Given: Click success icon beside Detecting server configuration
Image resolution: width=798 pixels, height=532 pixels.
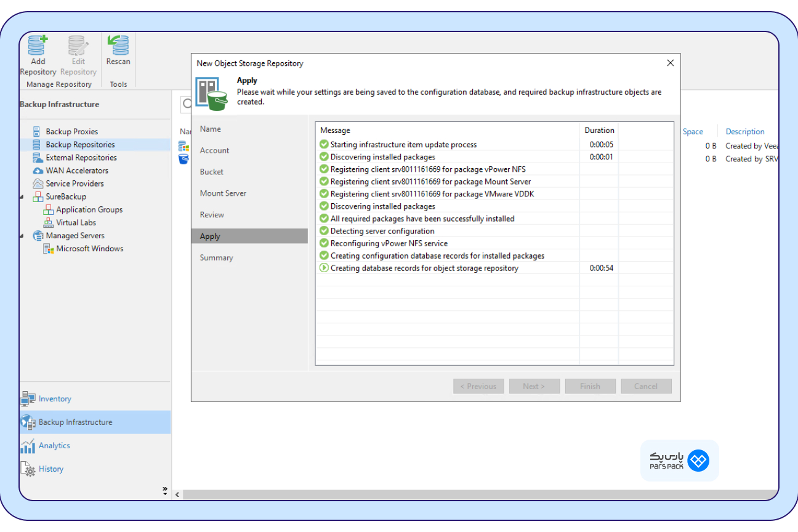Looking at the screenshot, I should pos(324,231).
